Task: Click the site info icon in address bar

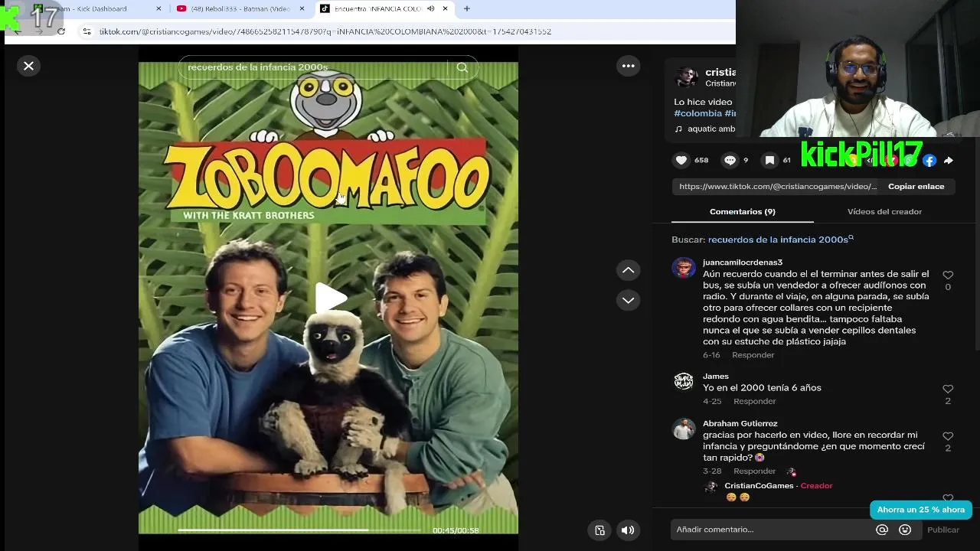Action: [x=87, y=31]
